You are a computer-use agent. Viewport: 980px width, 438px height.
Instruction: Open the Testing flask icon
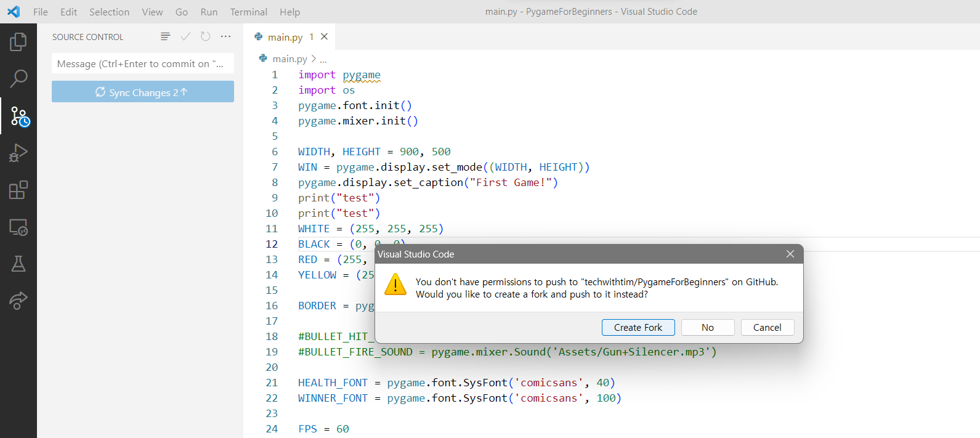tap(18, 264)
